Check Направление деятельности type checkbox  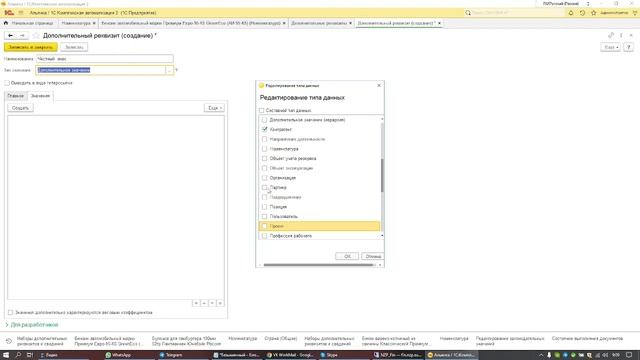[264, 139]
